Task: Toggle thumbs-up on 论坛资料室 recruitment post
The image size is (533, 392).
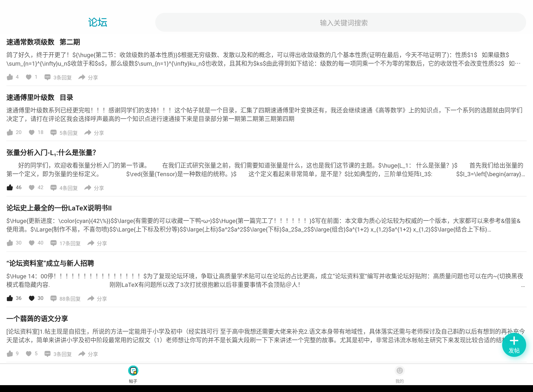Action: pyautogui.click(x=10, y=298)
